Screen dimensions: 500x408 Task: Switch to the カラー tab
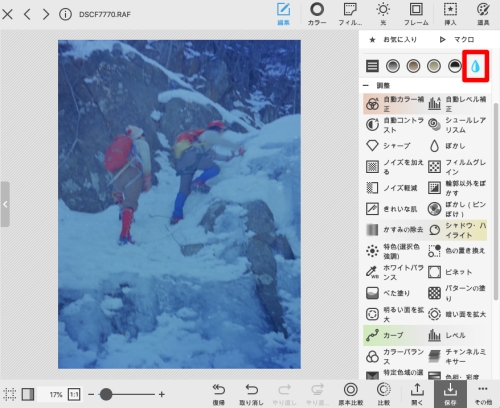click(317, 14)
